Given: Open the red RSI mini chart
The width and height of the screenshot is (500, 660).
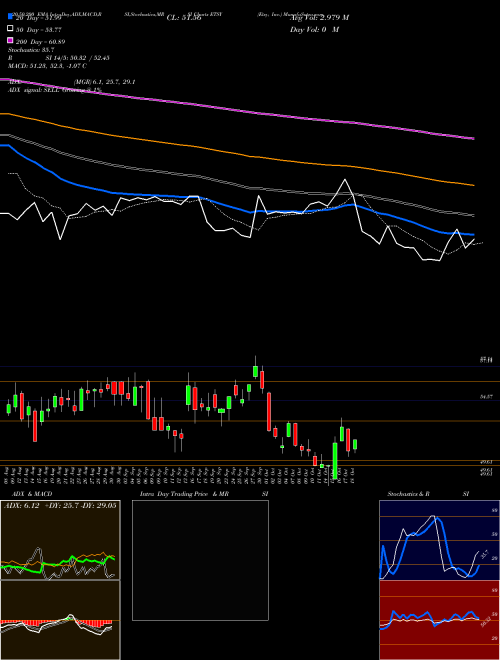Looking at the screenshot, I should [439, 620].
